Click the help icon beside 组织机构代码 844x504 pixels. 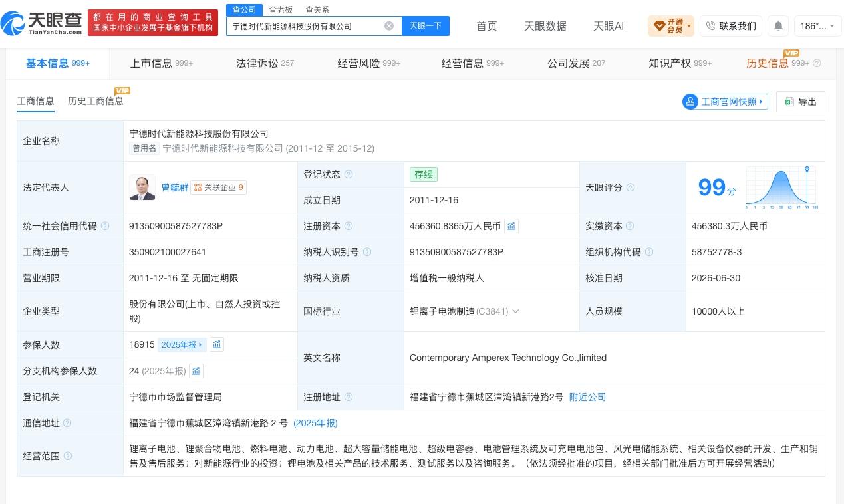click(649, 252)
